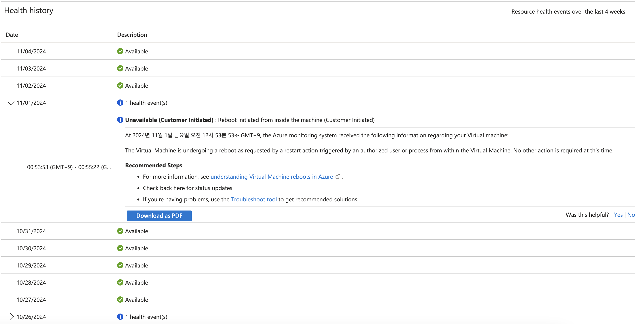The width and height of the screenshot is (644, 324).
Task: Select the 10/31/2024 date cell
Action: pyautogui.click(x=31, y=231)
